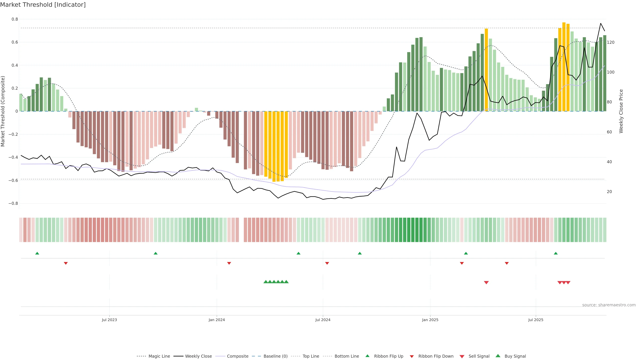Image resolution: width=644 pixels, height=362 pixels.
Task: Click the last red sell signal marker
Action: (568, 283)
